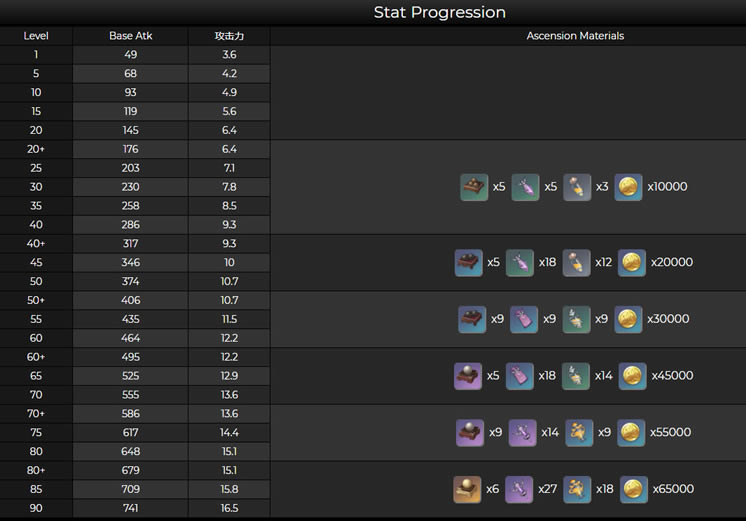The height and width of the screenshot is (521, 746).
Task: Click the Ascension Materials column header
Action: [575, 36]
